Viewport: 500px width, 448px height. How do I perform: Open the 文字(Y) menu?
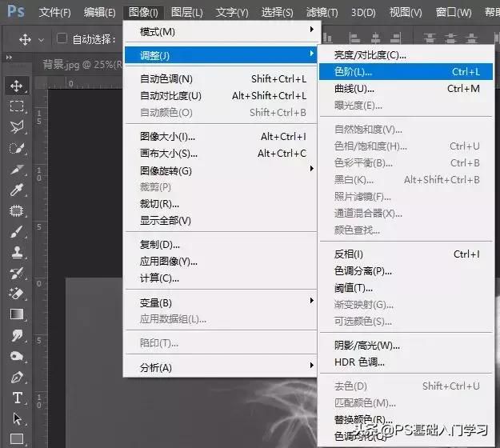[x=232, y=13]
